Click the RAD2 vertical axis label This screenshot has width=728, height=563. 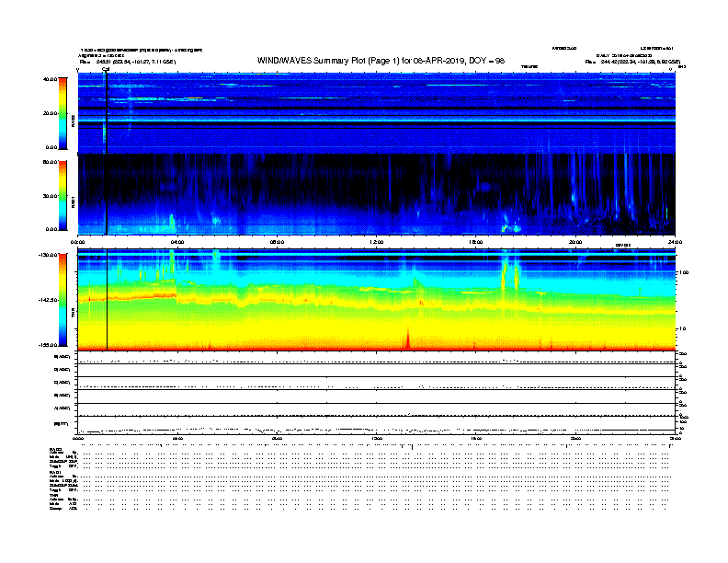tap(73, 121)
